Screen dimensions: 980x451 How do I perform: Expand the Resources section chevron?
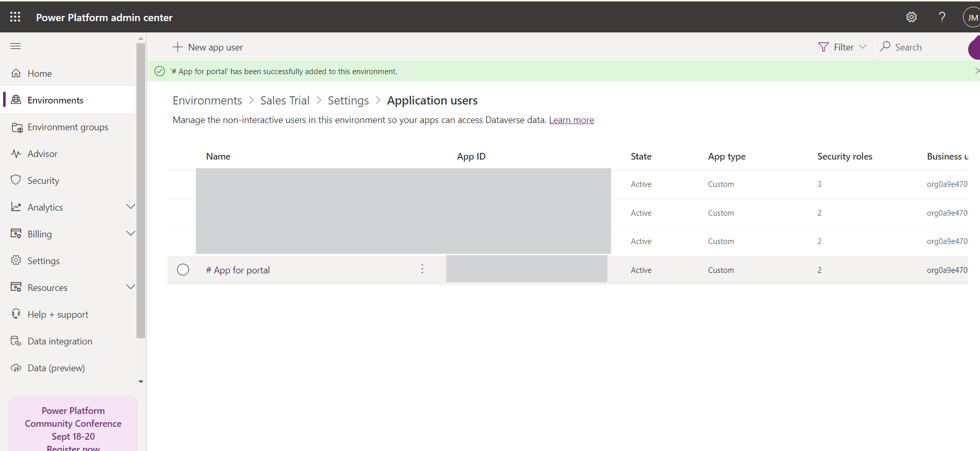pos(130,287)
